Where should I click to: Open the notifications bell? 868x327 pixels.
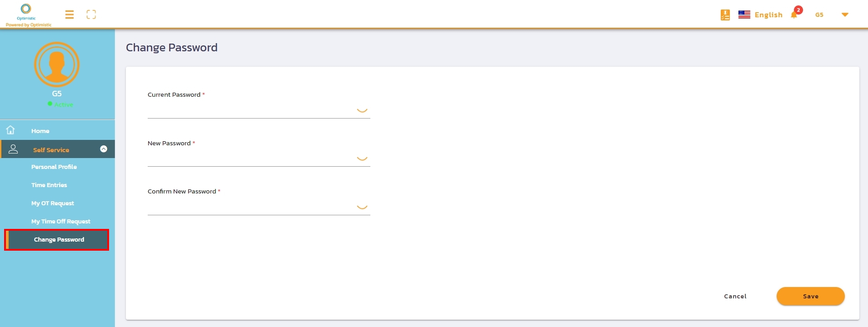tap(794, 15)
